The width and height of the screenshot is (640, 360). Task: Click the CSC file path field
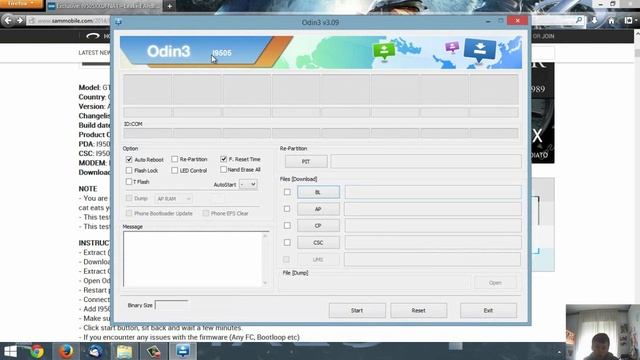[x=433, y=242]
